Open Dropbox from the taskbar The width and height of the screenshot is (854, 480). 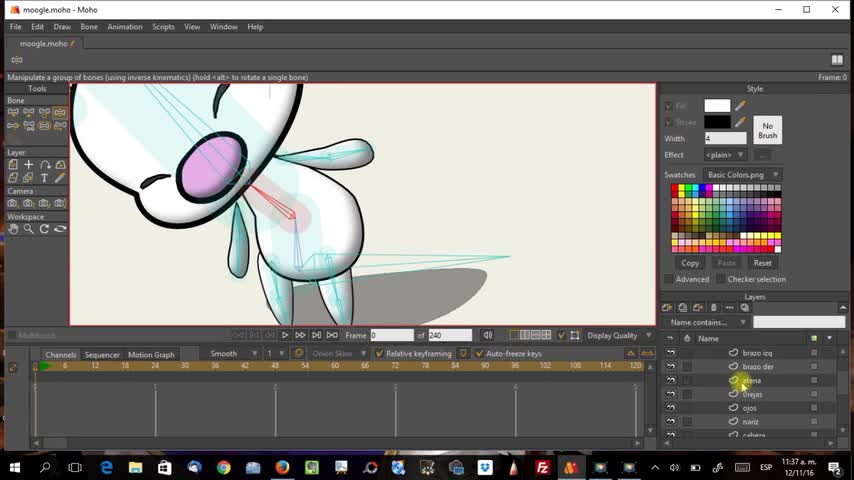point(485,467)
